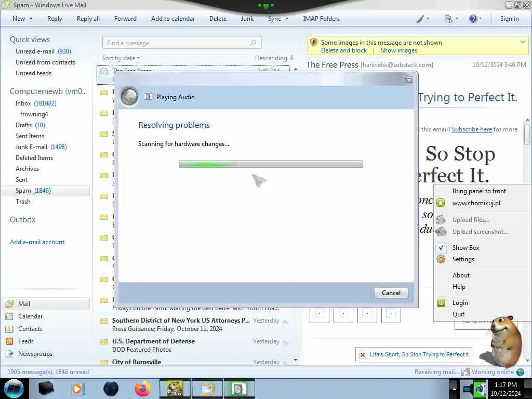Click the security shield icon in yellow bar
The width and height of the screenshot is (532, 399).
click(314, 43)
